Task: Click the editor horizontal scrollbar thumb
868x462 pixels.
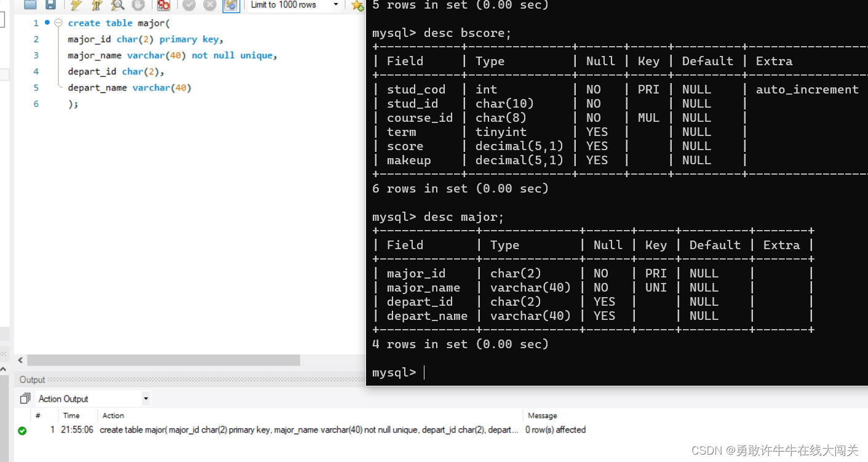Action: (164, 360)
